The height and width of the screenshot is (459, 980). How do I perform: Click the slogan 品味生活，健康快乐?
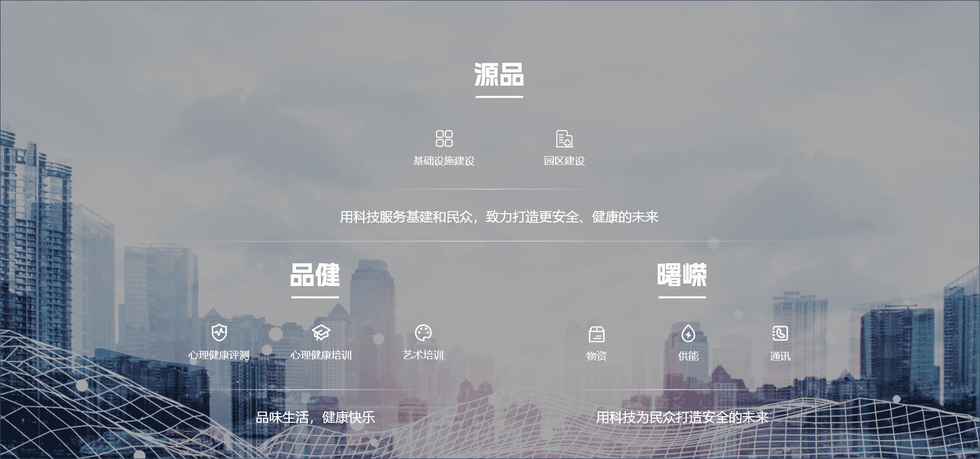click(315, 417)
